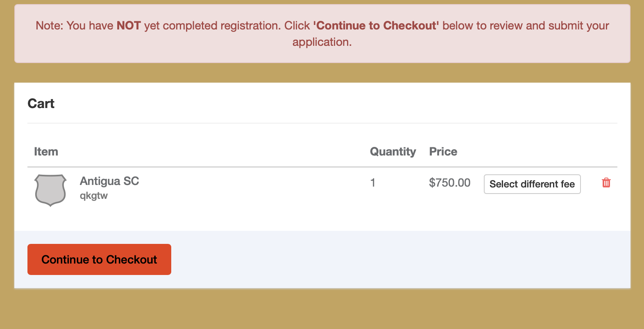Click the bold NOT word in the notice

tap(129, 25)
